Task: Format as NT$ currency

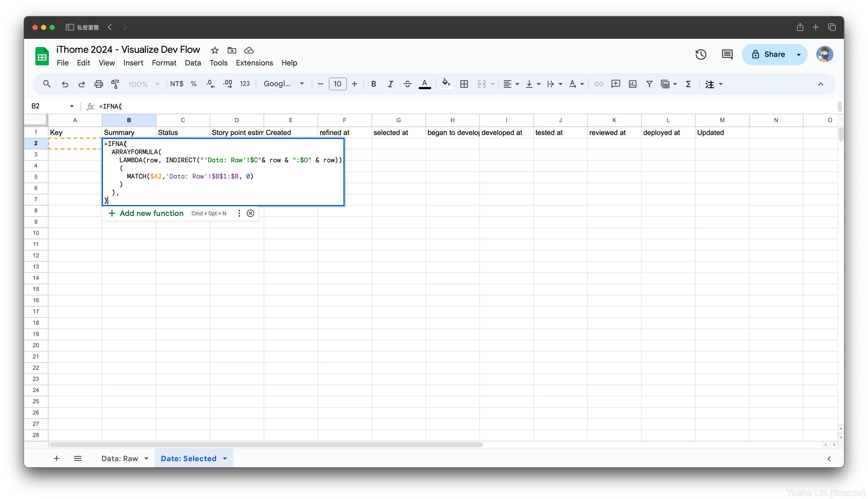Action: tap(177, 84)
